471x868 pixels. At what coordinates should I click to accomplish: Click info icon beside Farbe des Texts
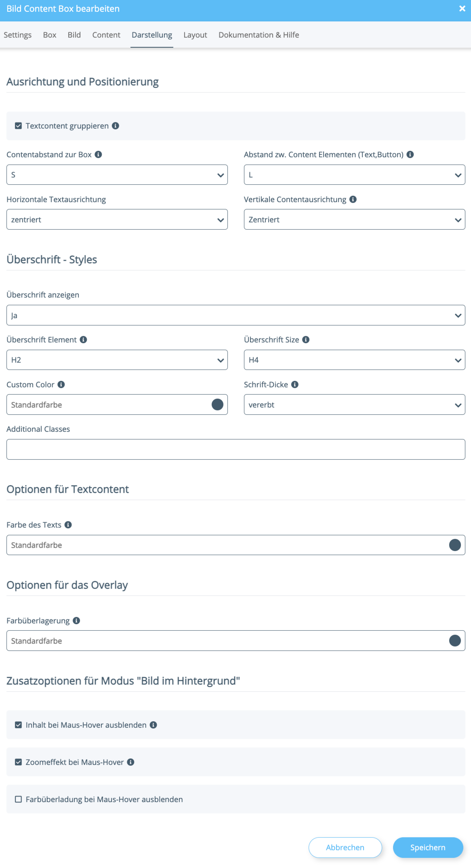(68, 525)
